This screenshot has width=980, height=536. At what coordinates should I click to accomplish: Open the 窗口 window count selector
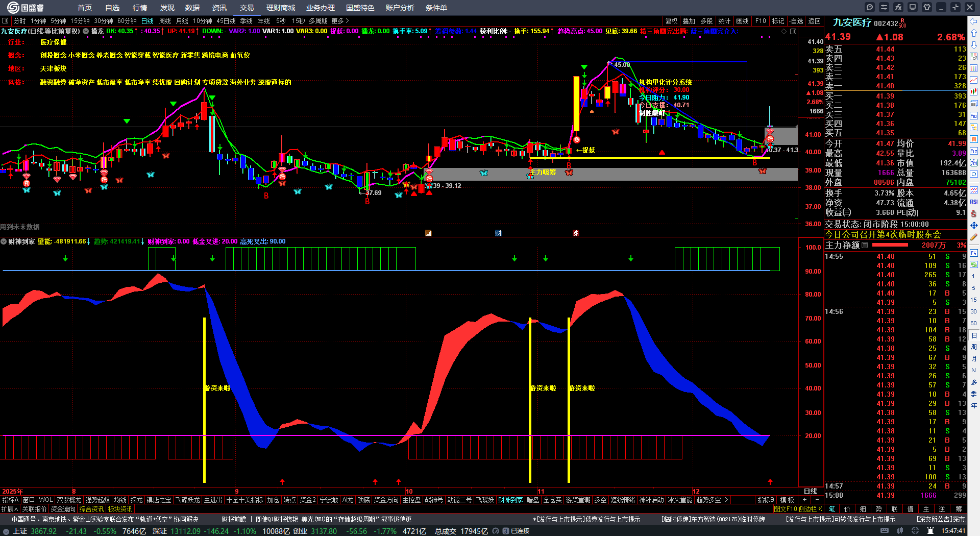(29, 500)
